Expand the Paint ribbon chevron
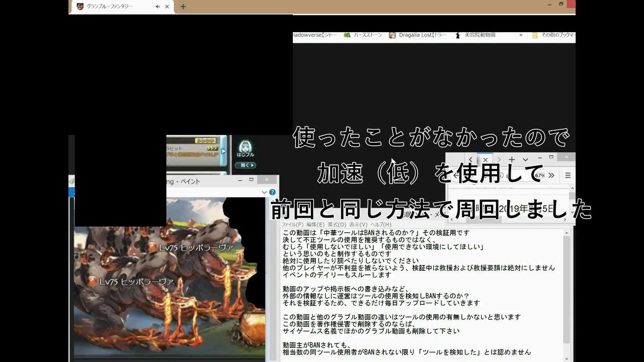The height and width of the screenshot is (362, 644). pos(264,192)
